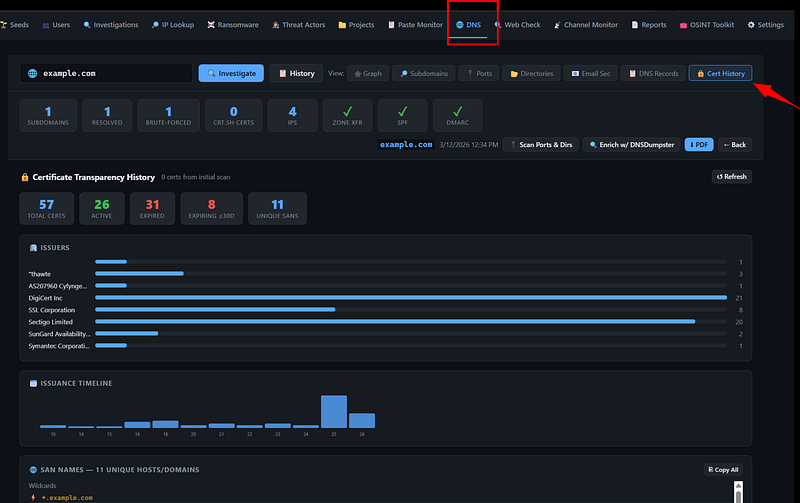Image resolution: width=800 pixels, height=503 pixels.
Task: Click the "*thawte" issuer label
Action: coord(40,274)
